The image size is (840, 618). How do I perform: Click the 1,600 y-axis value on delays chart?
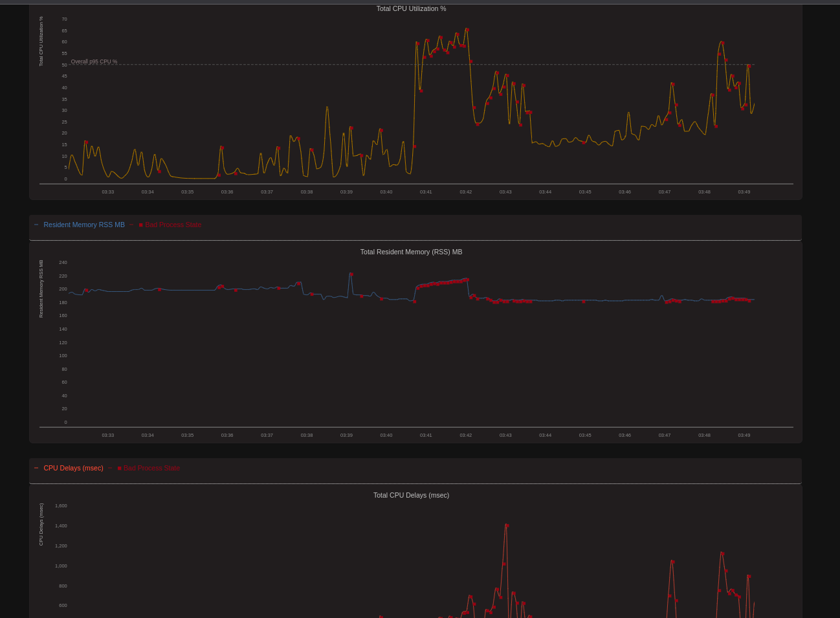pos(61,505)
